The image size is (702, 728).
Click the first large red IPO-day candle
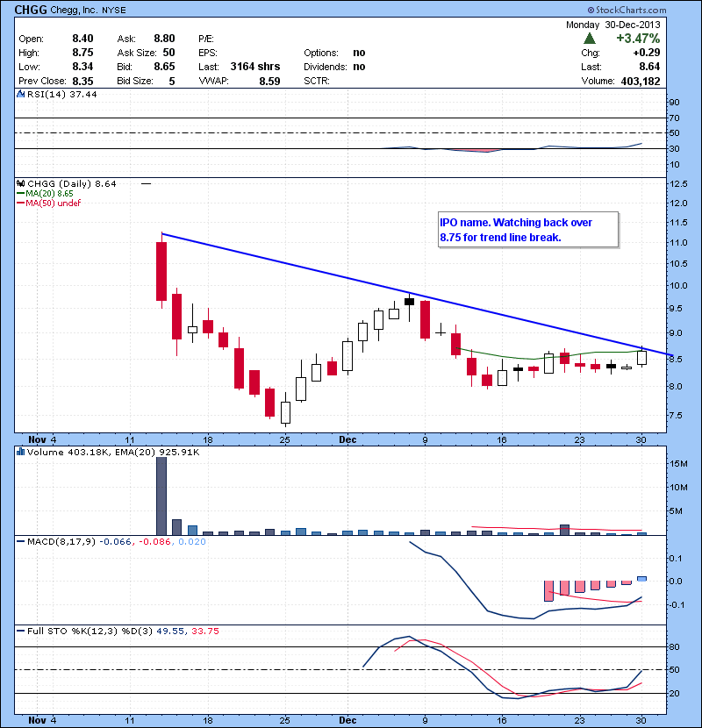161,271
